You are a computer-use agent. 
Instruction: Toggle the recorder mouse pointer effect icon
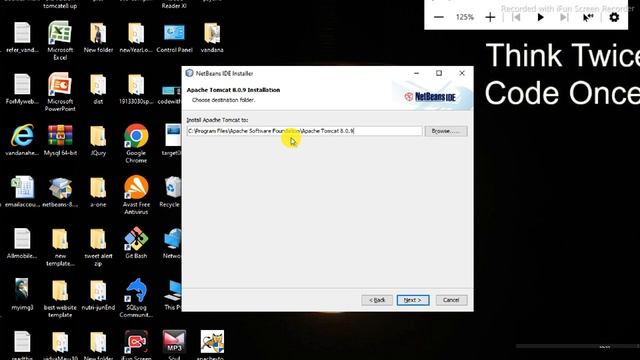(x=588, y=17)
